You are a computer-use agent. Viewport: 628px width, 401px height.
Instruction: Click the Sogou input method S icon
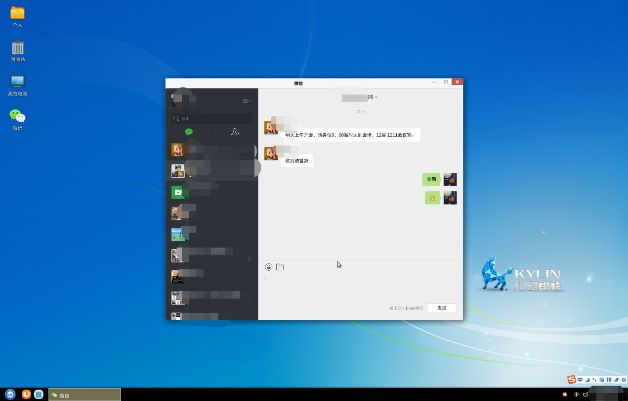[x=572, y=379]
